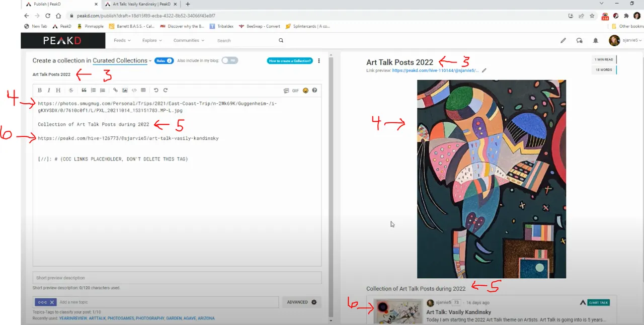644x325 pixels.
Task: Open the Feeds dropdown menu
Action: pos(122,40)
